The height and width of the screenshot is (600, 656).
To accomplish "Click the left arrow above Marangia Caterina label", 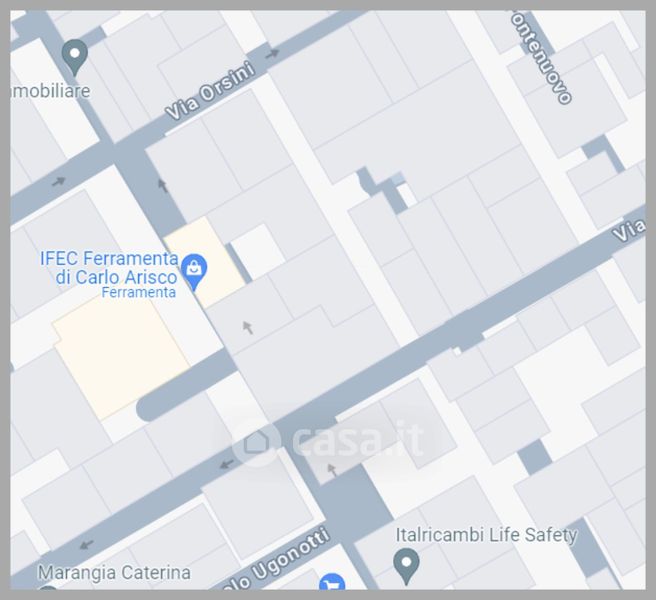I will (x=87, y=544).
